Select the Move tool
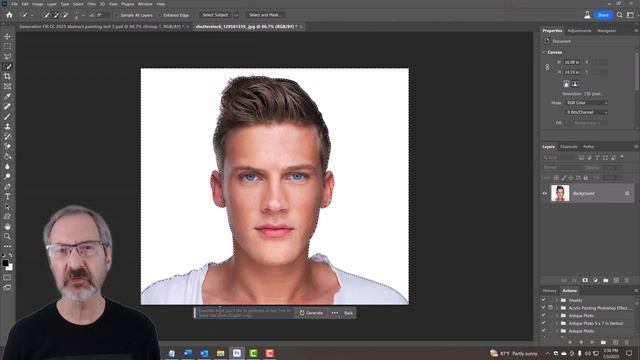 pyautogui.click(x=7, y=36)
